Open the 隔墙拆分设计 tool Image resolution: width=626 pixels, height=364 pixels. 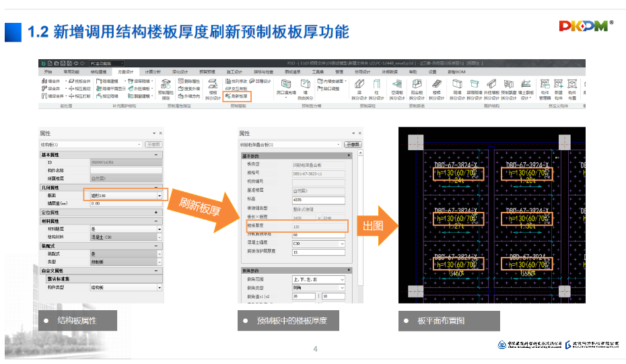tap(457, 89)
